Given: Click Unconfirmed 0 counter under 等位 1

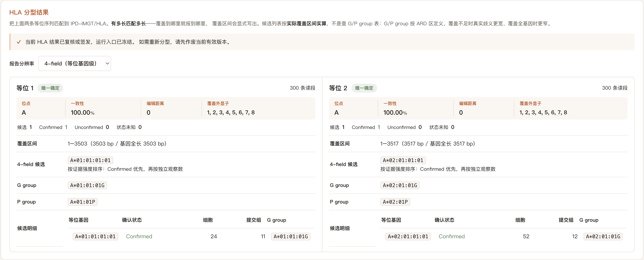Looking at the screenshot, I should point(92,127).
